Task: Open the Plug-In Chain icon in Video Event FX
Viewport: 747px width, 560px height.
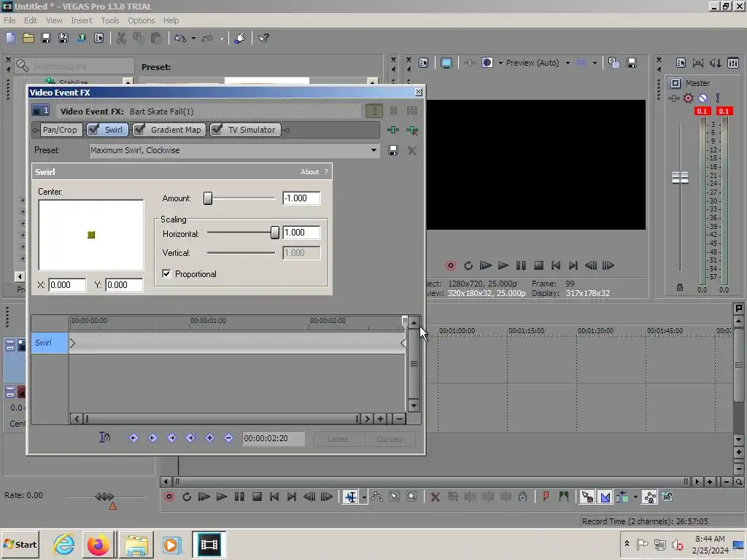Action: 393,130
